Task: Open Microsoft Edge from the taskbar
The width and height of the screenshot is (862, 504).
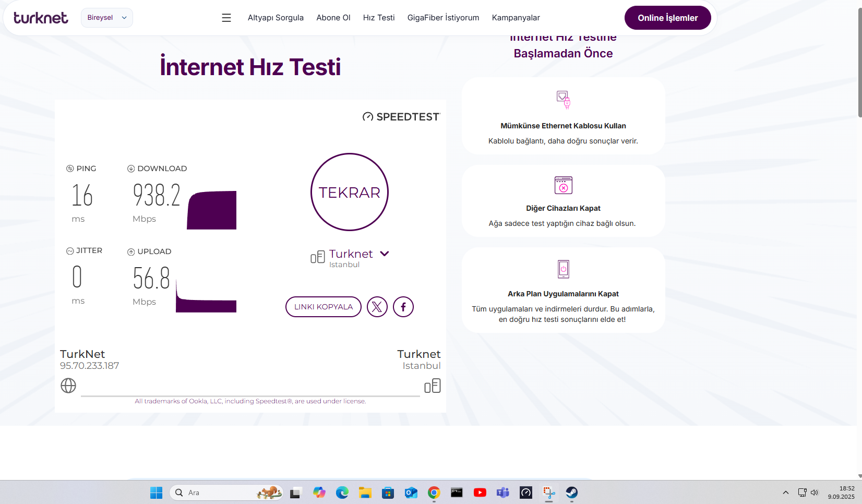Action: click(342, 493)
